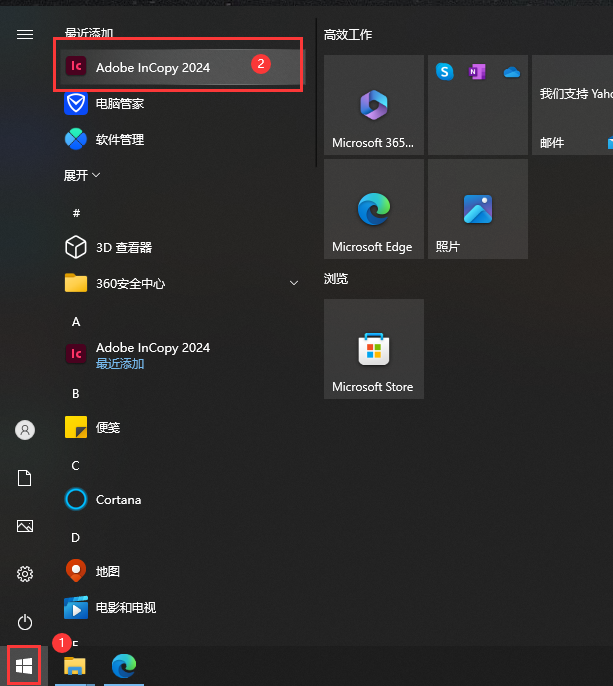Viewport: 613px width, 686px height.
Task: Expand the 360安全中心 folder
Action: (x=294, y=284)
